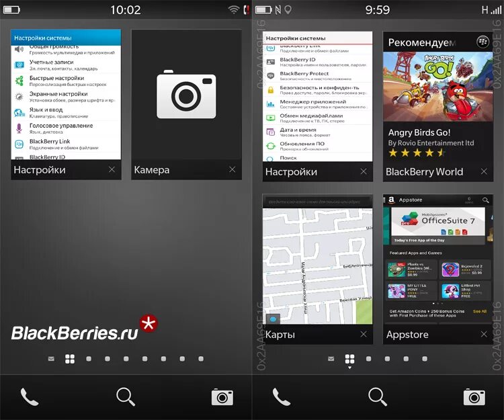
Task: Click 'Учетные записи' row in left Settings
Action: pos(66,65)
